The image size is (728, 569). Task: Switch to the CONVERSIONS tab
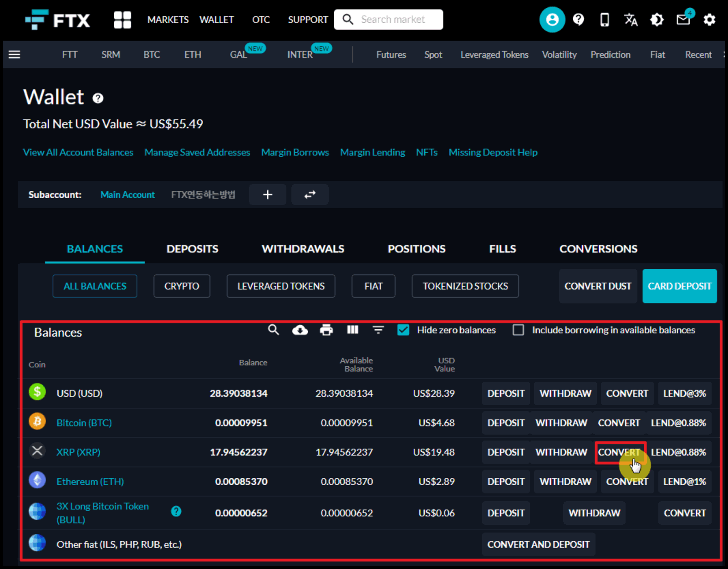[x=598, y=249]
